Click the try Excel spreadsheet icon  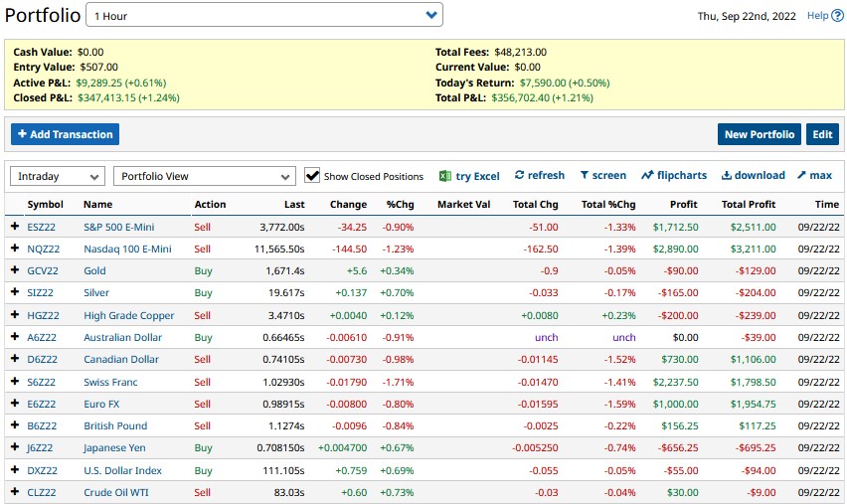[445, 176]
